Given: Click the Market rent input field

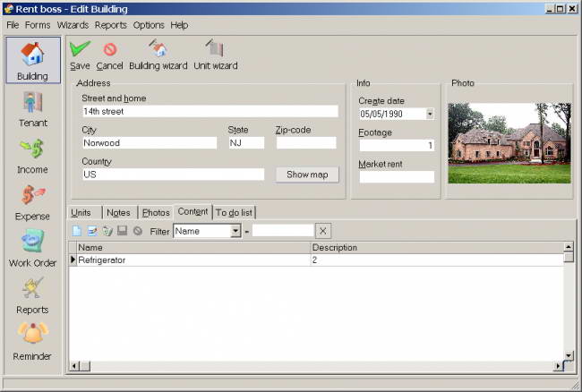Looking at the screenshot, I should pyautogui.click(x=397, y=177).
